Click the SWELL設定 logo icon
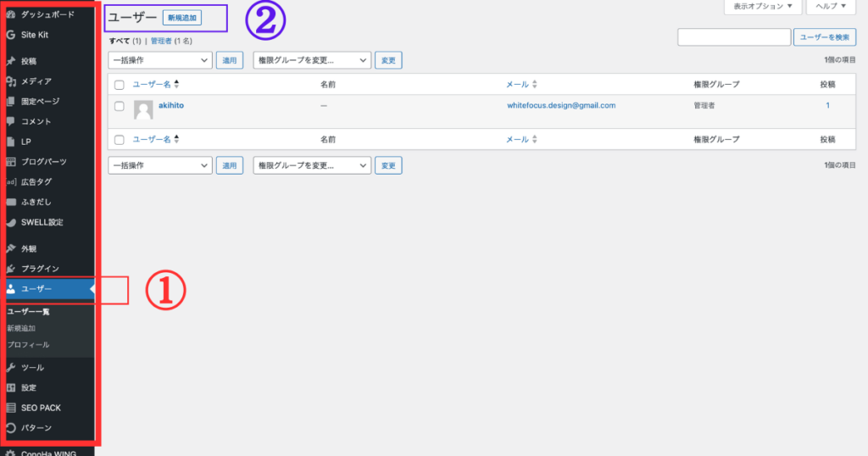 pos(11,222)
